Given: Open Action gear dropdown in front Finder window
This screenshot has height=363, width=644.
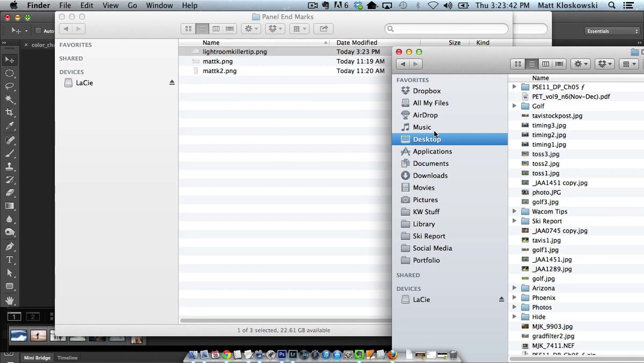Looking at the screenshot, I should (x=581, y=64).
